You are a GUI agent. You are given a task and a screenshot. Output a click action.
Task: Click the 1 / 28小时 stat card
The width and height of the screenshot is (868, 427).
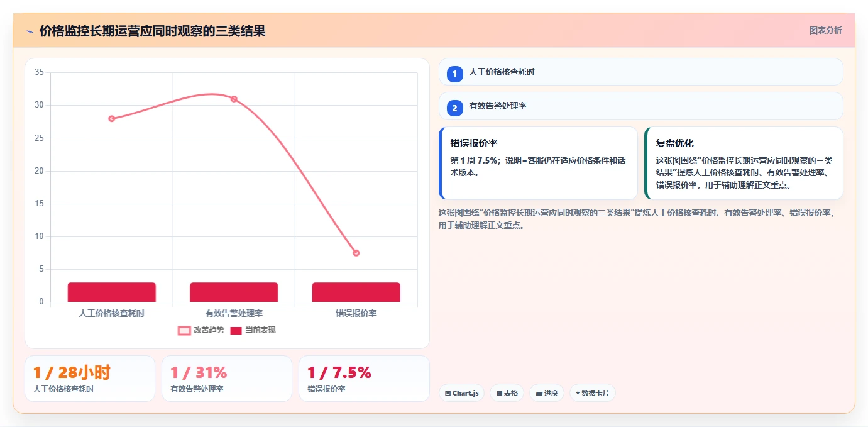[x=90, y=379]
